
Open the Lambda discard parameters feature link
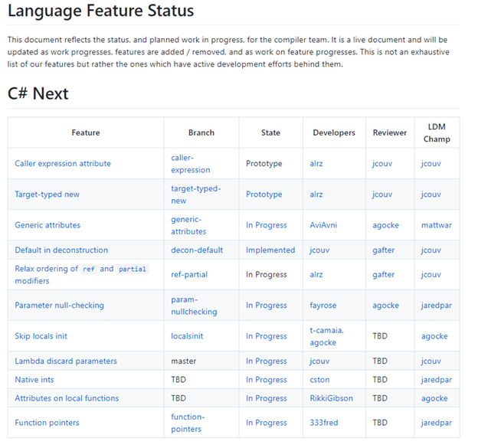(66, 361)
